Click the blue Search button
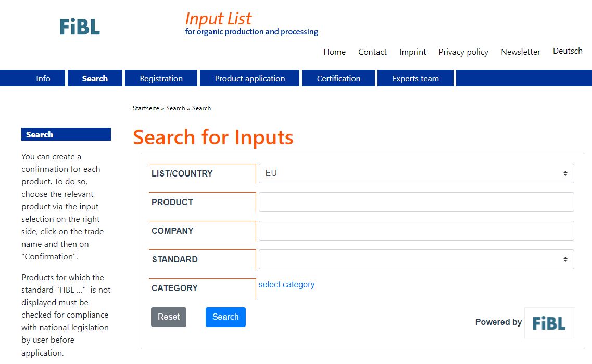Screen dimensions: 592x364 (x=225, y=317)
